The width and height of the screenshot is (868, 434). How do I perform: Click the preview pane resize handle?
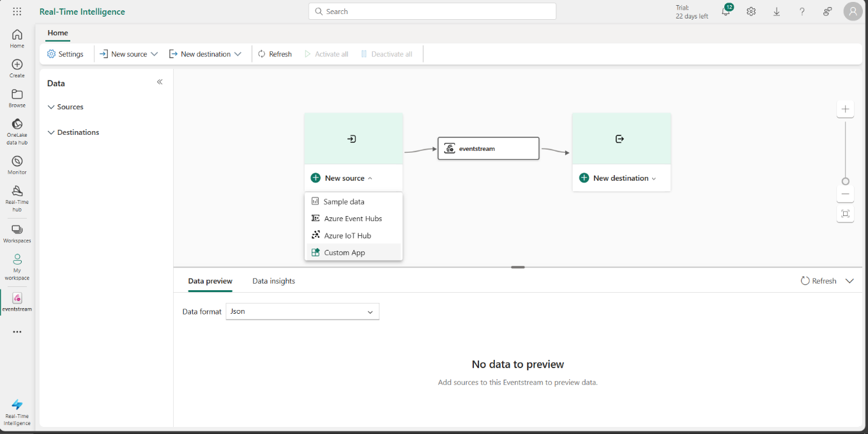tap(518, 267)
